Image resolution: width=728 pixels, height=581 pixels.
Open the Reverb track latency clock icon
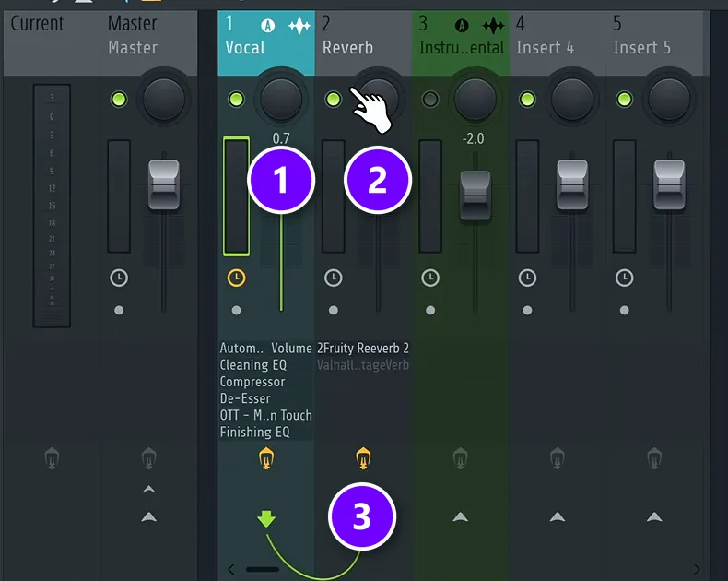[x=334, y=278]
